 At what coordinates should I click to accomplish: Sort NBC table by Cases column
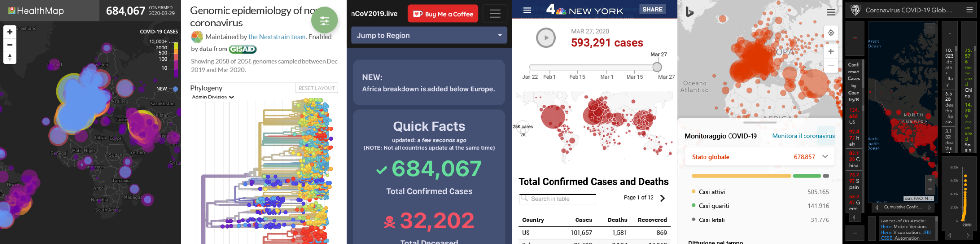click(x=583, y=220)
